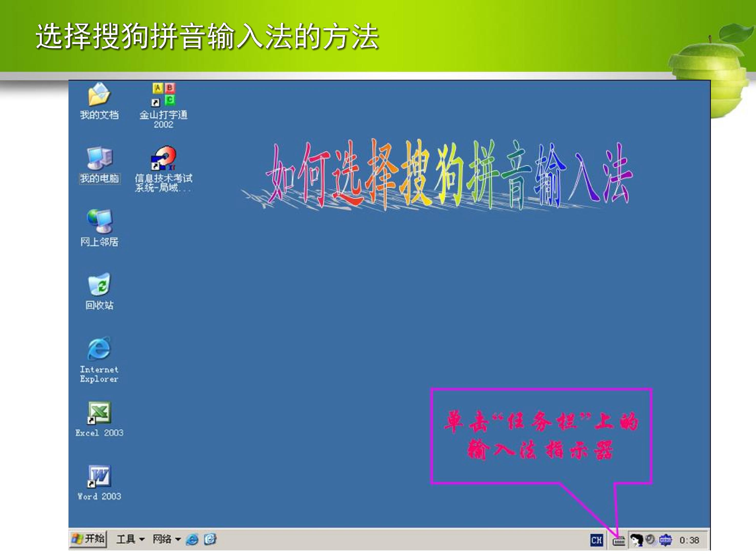Click the keyboard icon on the taskbar
The height and width of the screenshot is (554, 756).
point(619,541)
